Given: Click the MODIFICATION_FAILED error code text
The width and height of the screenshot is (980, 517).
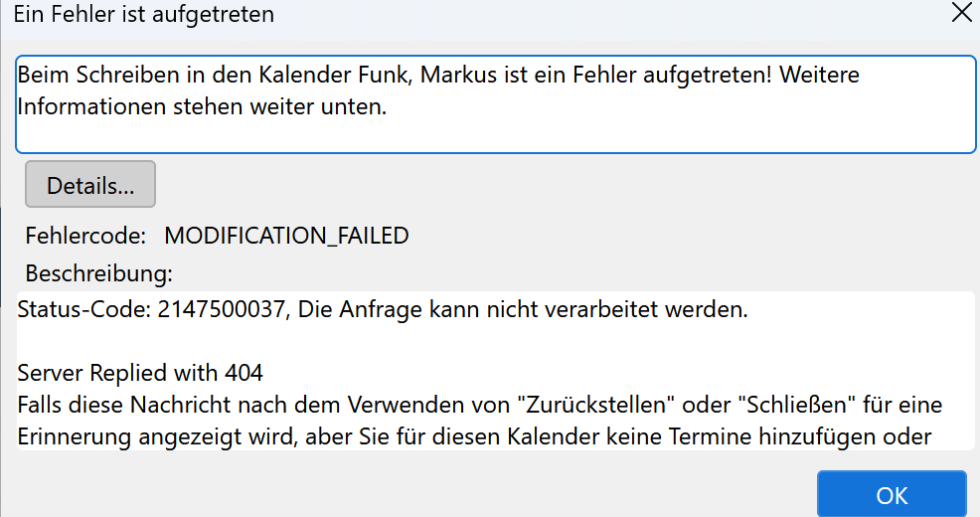Looking at the screenshot, I should tap(286, 236).
